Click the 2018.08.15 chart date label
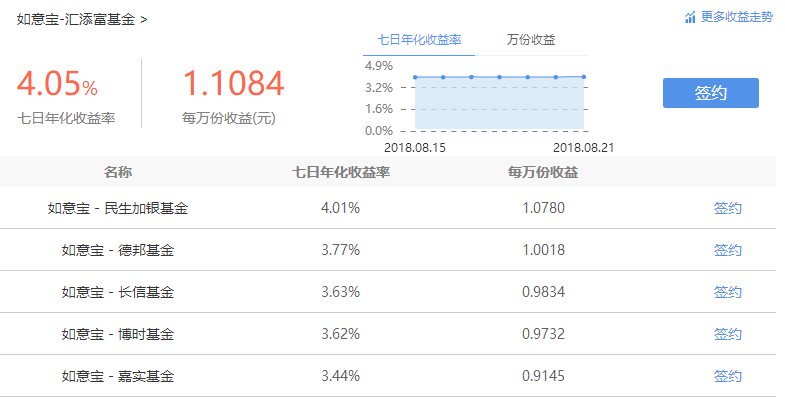Screen dimensions: 785x400 tap(415, 148)
